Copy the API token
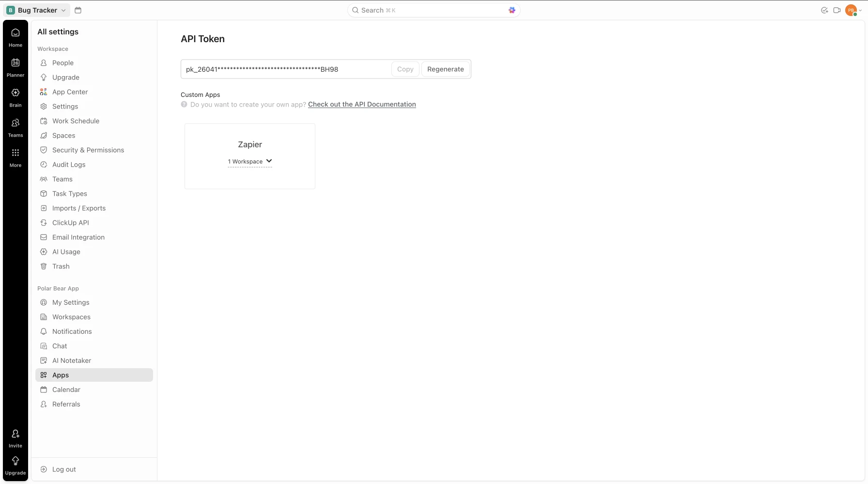The height and width of the screenshot is (484, 868). [405, 69]
